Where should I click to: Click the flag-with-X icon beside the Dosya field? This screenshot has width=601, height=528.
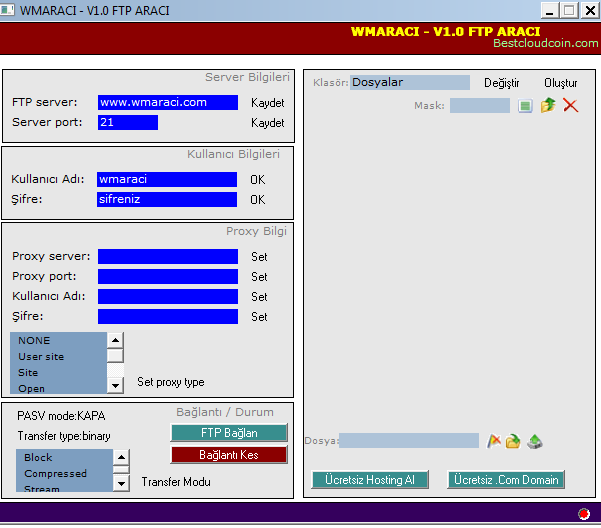pyautogui.click(x=494, y=441)
